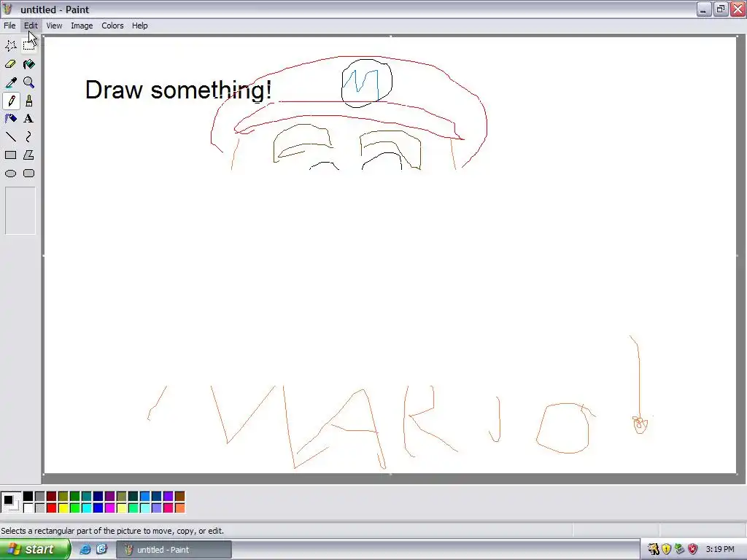
Task: Pick the straight Line tool
Action: point(10,137)
